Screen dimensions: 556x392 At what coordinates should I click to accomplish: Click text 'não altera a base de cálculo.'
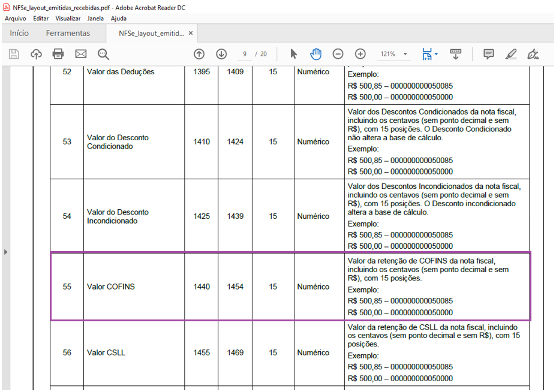tap(395, 138)
